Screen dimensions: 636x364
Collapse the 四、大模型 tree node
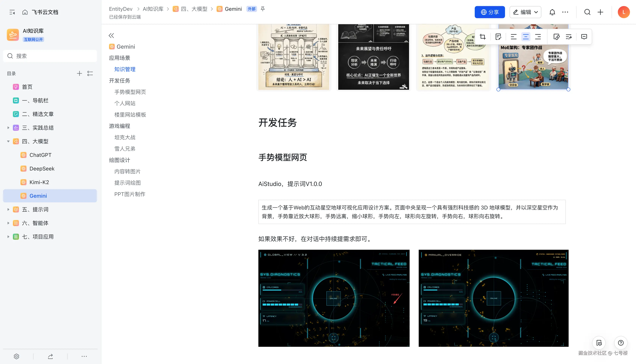(x=8, y=142)
